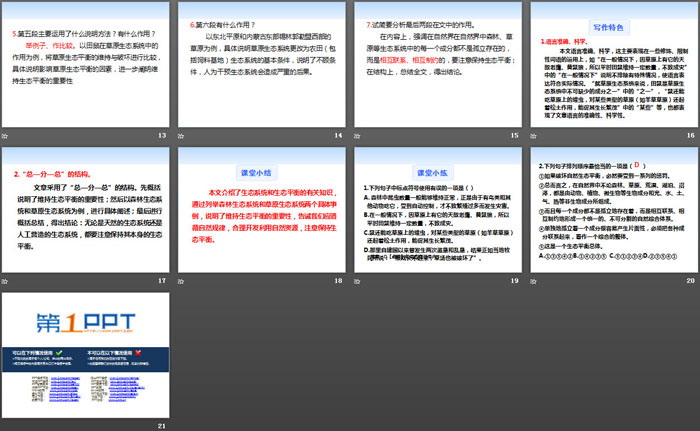700x431 pixels.
Task: Click the 课堂小结 title badge on slide 18
Action: [x=261, y=172]
